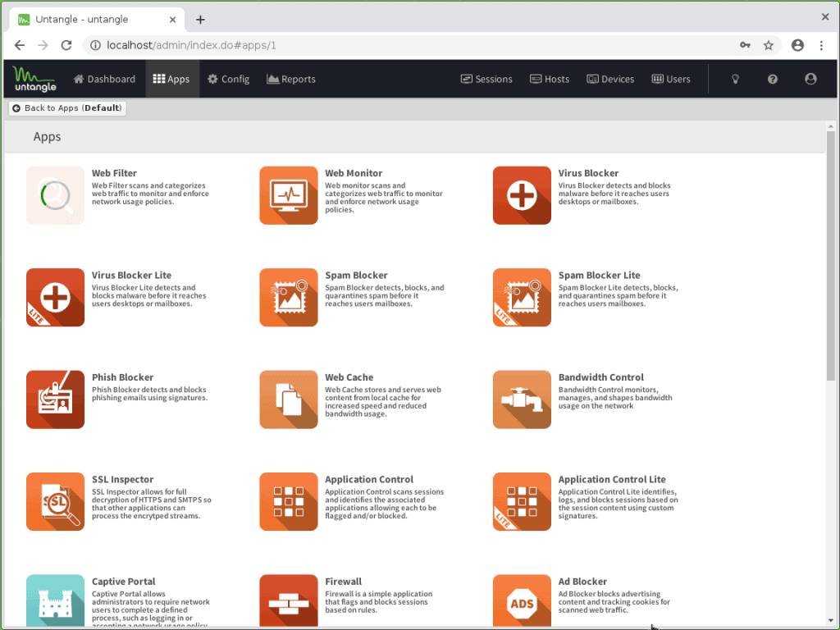Select the Application Control Lite icon
Screen dimensions: 840x630
522,501
